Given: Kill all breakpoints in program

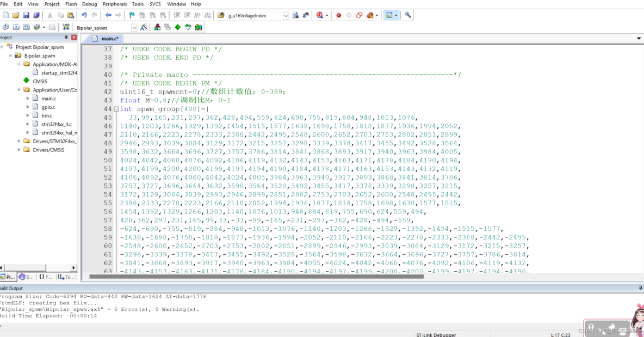Looking at the screenshot, I should [x=369, y=15].
